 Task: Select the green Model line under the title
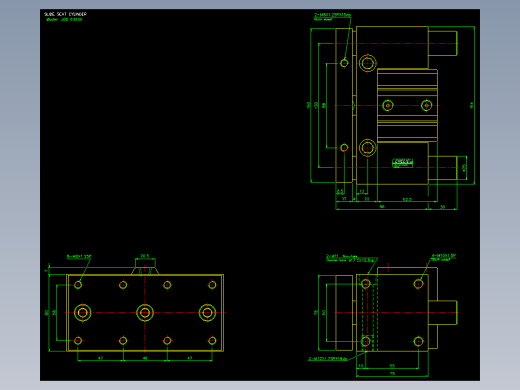[x=64, y=19]
